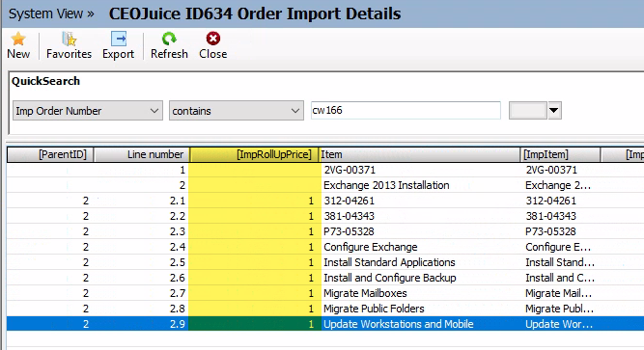Select Install and Configure Backup row
This screenshot has height=350, width=644.
click(x=324, y=278)
